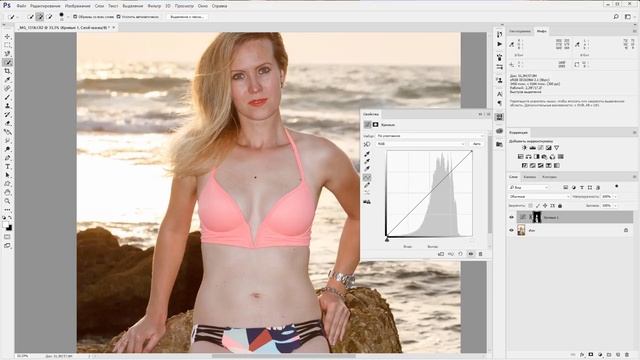Toggle lock all padlock in Layers panel
Image resolution: width=640 pixels, height=360 pixels.
(560, 206)
